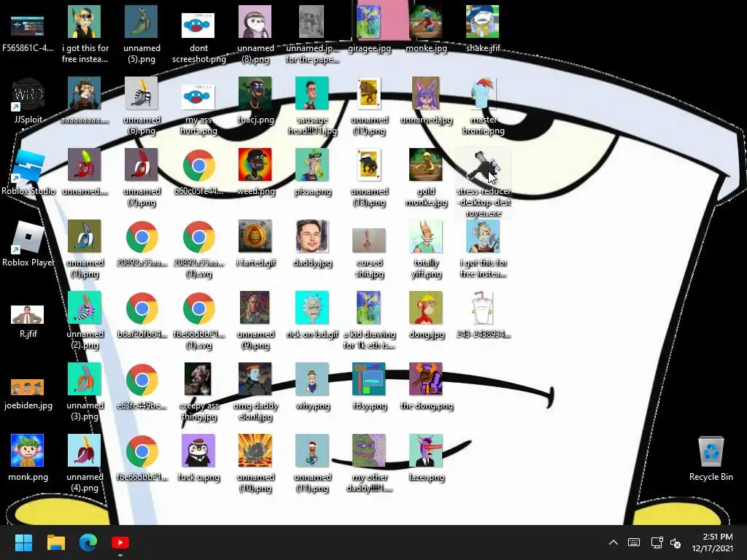The width and height of the screenshot is (747, 560).
Task: Show hidden system tray icons
Action: click(613, 542)
